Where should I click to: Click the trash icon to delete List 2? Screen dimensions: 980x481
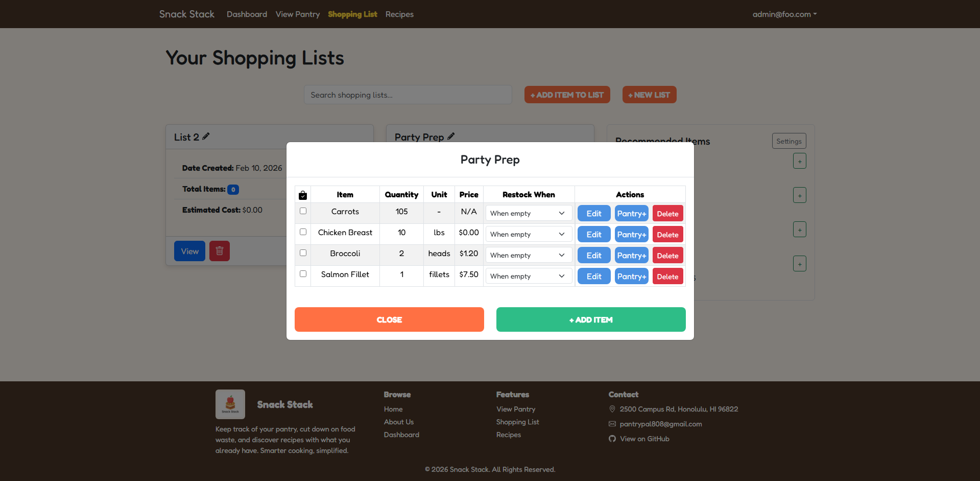pyautogui.click(x=219, y=250)
